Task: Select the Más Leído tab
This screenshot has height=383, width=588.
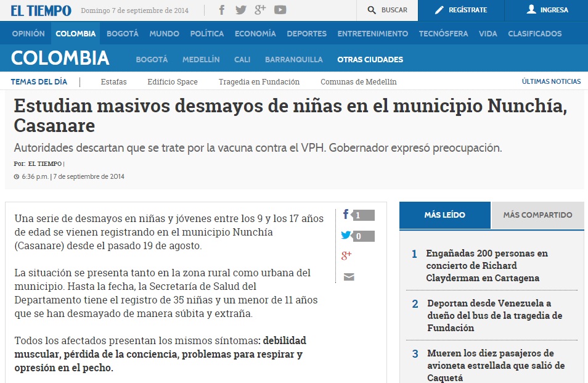Action: coord(444,215)
